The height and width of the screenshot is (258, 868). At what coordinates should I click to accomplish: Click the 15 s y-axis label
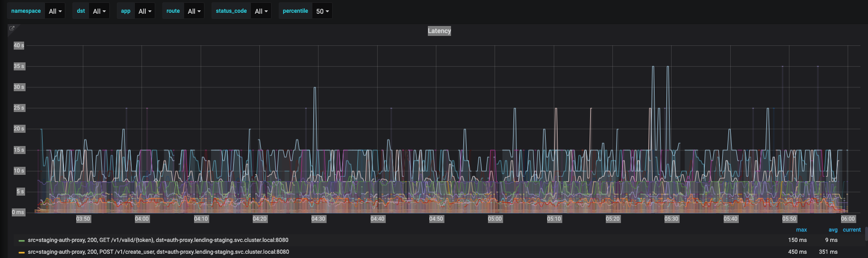point(19,150)
